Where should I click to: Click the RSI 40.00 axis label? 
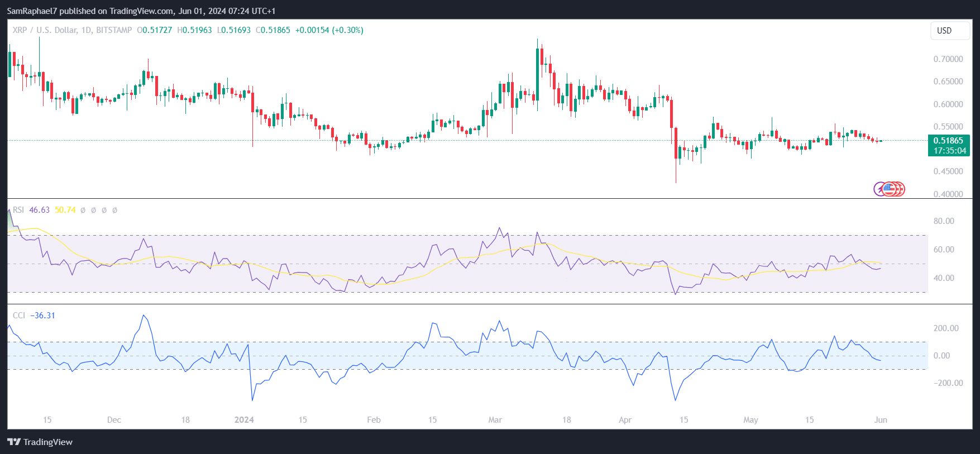point(944,278)
